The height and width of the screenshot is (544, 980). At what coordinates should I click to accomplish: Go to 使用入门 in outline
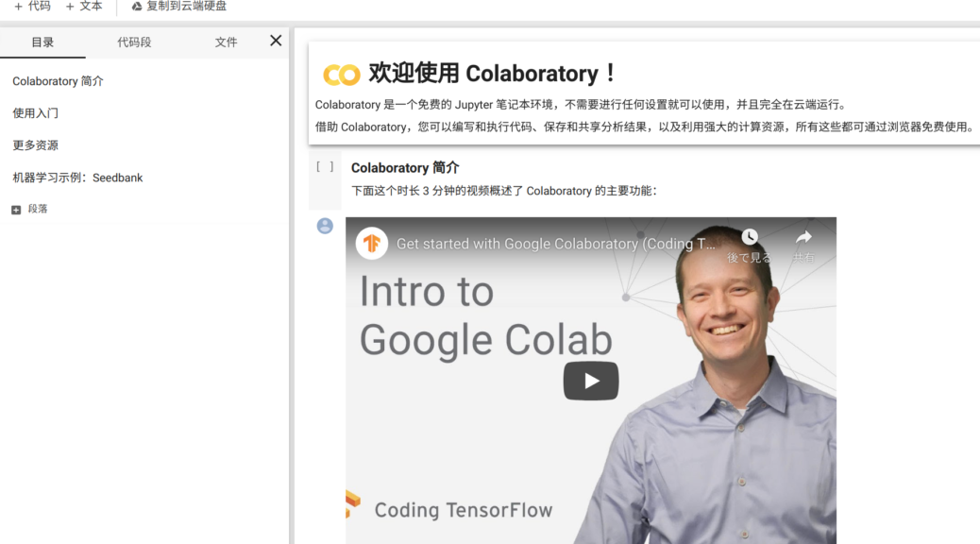pos(36,113)
